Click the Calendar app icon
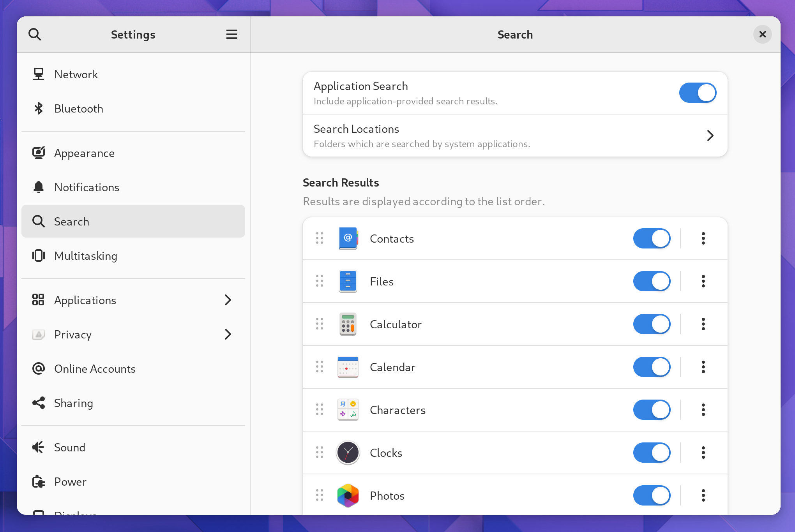This screenshot has width=795, height=532. coord(348,367)
